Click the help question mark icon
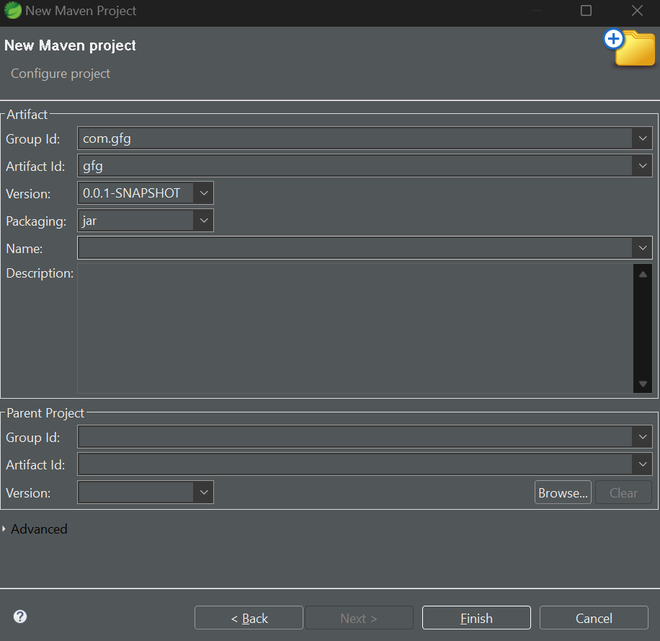The image size is (660, 641). 20,617
